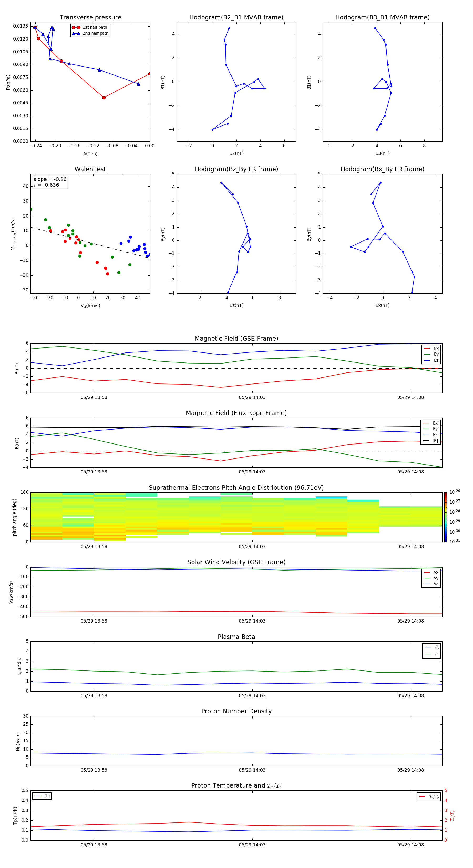The image size is (473, 868).
Task: Click '|B|' in Flux Rope legend
Action: 431,441
